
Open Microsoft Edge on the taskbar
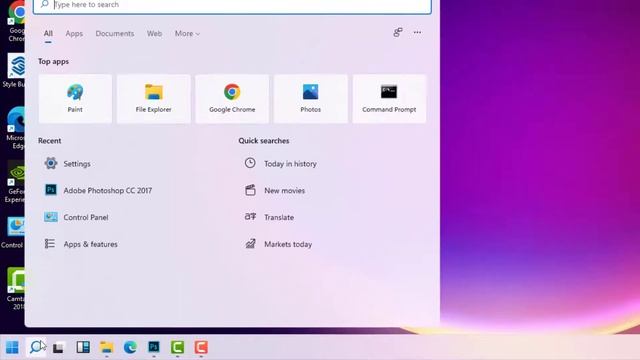pyautogui.click(x=130, y=347)
